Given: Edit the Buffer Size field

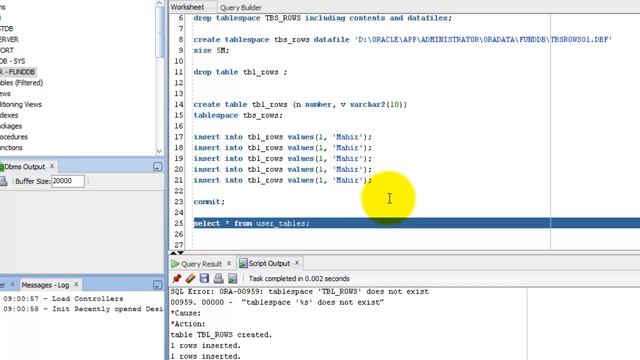Looking at the screenshot, I should pos(68,181).
